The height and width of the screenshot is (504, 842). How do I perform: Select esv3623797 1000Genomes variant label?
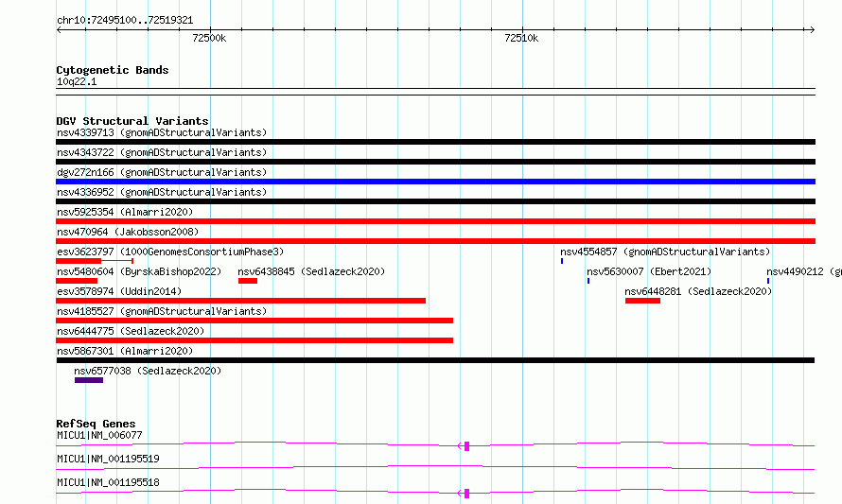[170, 252]
